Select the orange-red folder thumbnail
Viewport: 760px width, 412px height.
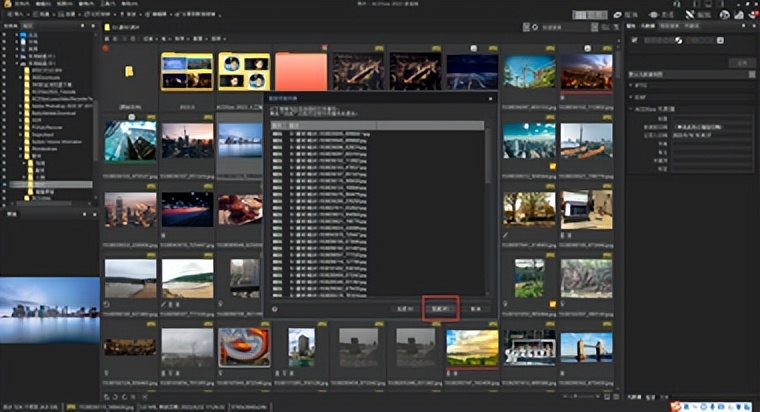tap(301, 72)
